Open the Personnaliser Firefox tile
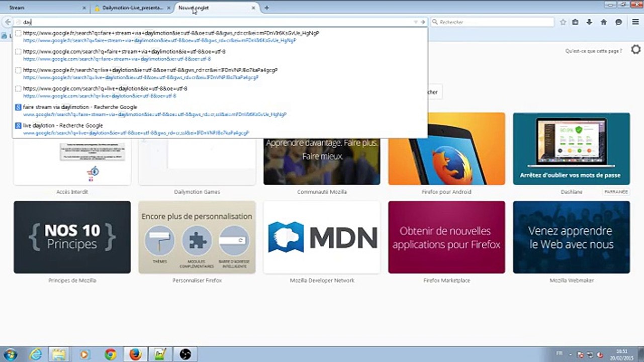The height and width of the screenshot is (362, 644). coord(197,237)
